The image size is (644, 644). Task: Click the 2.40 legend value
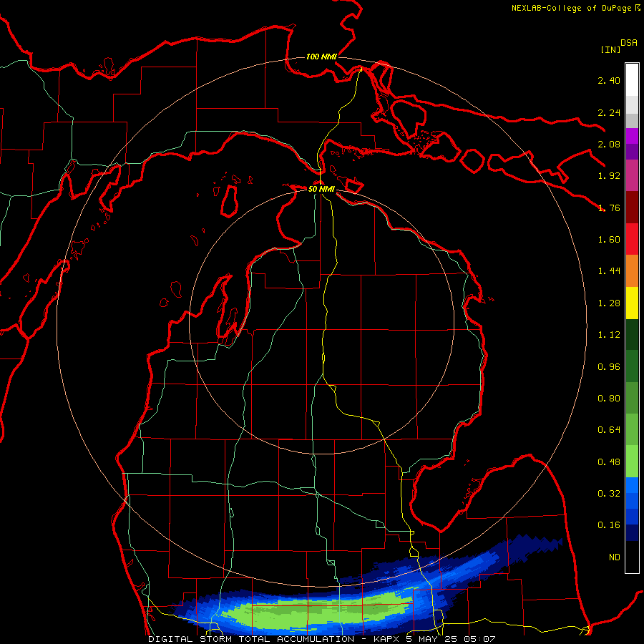609,80
